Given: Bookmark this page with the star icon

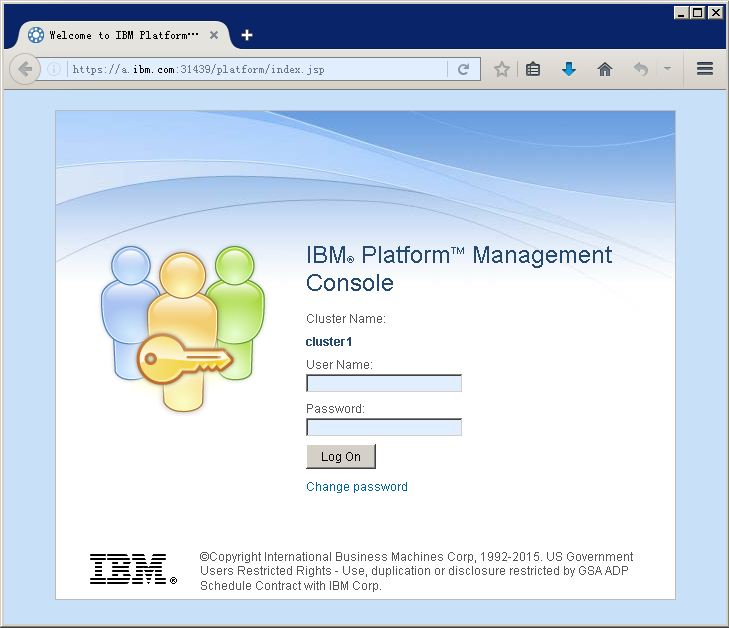Looking at the screenshot, I should point(502,70).
